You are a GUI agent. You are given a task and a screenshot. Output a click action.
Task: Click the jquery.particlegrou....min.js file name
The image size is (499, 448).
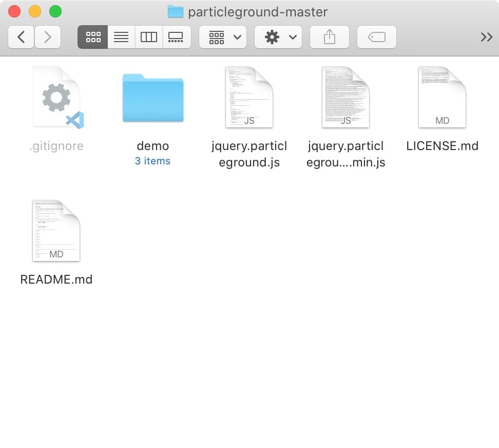click(346, 154)
